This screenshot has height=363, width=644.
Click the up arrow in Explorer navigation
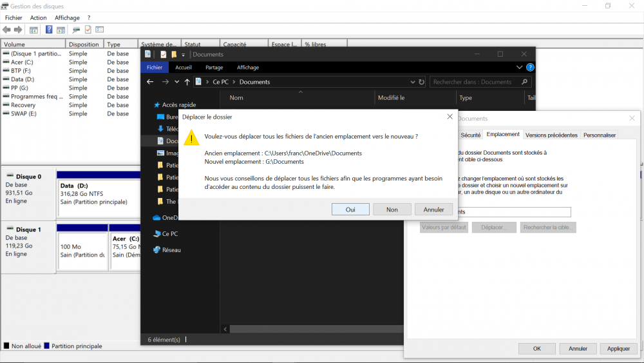187,82
